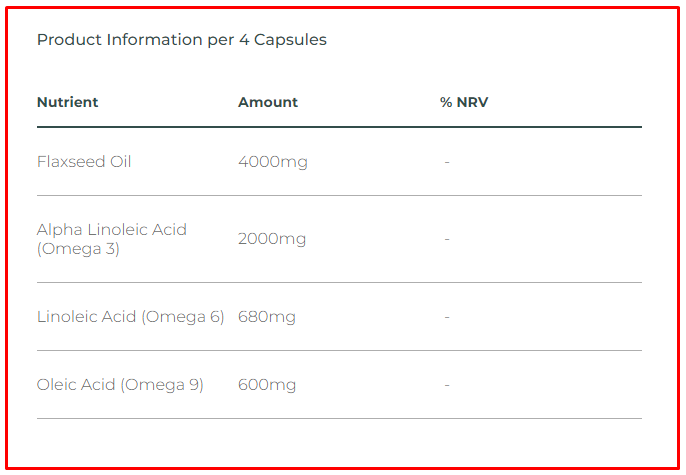
Task: Select the 2000mg amount value
Action: point(272,239)
